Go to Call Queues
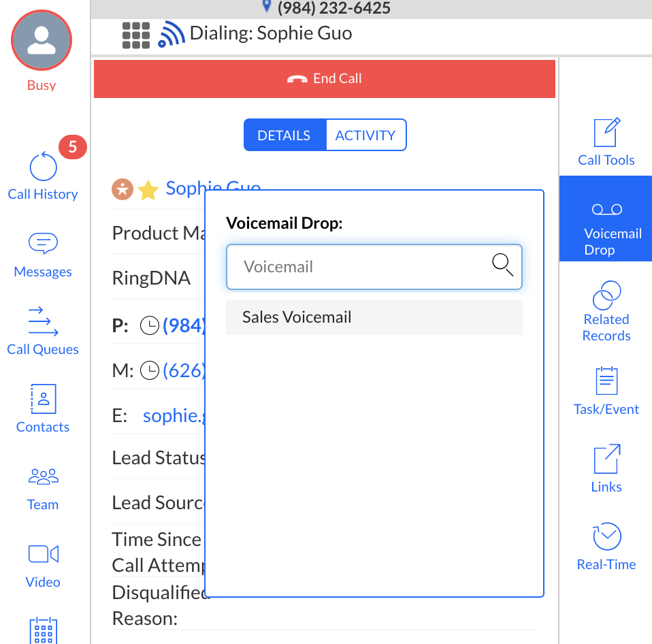Viewport: 652px width, 644px height. point(43,332)
